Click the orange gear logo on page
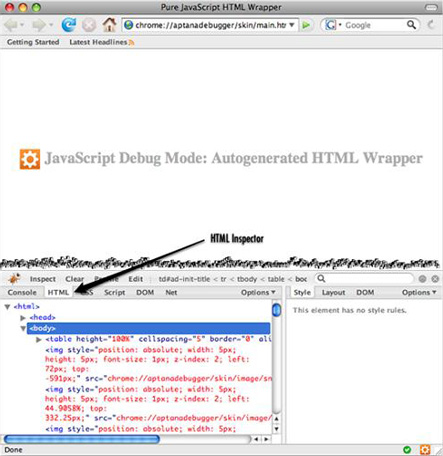Screen dimensions: 443x456 30,159
